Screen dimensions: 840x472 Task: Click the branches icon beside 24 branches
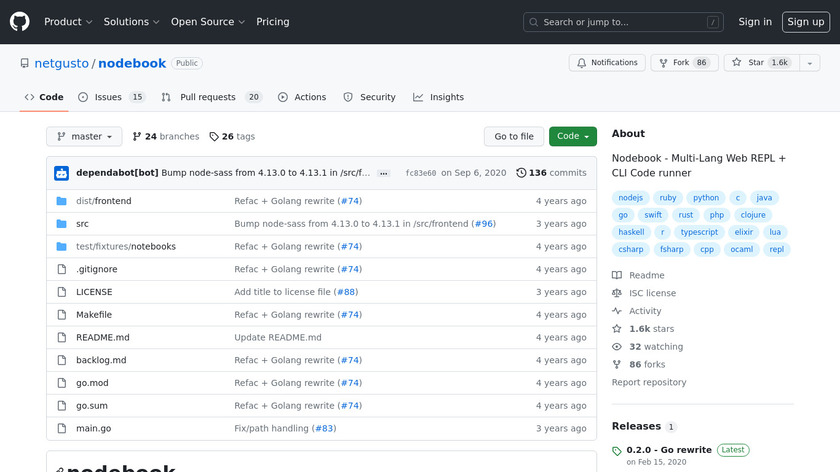point(137,137)
